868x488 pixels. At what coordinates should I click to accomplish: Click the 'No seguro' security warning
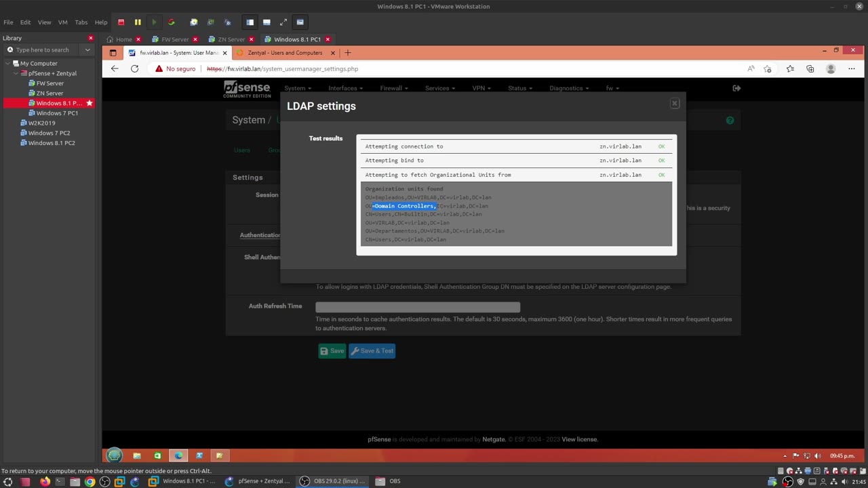coord(176,68)
